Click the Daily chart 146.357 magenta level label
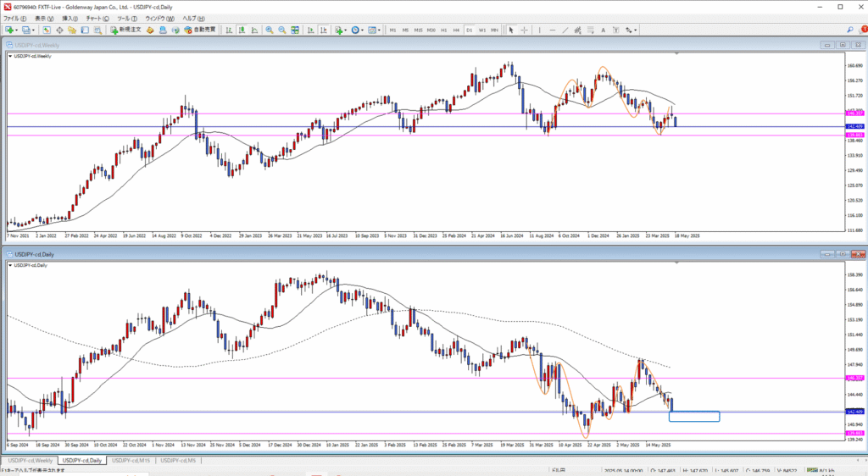 tap(855, 378)
